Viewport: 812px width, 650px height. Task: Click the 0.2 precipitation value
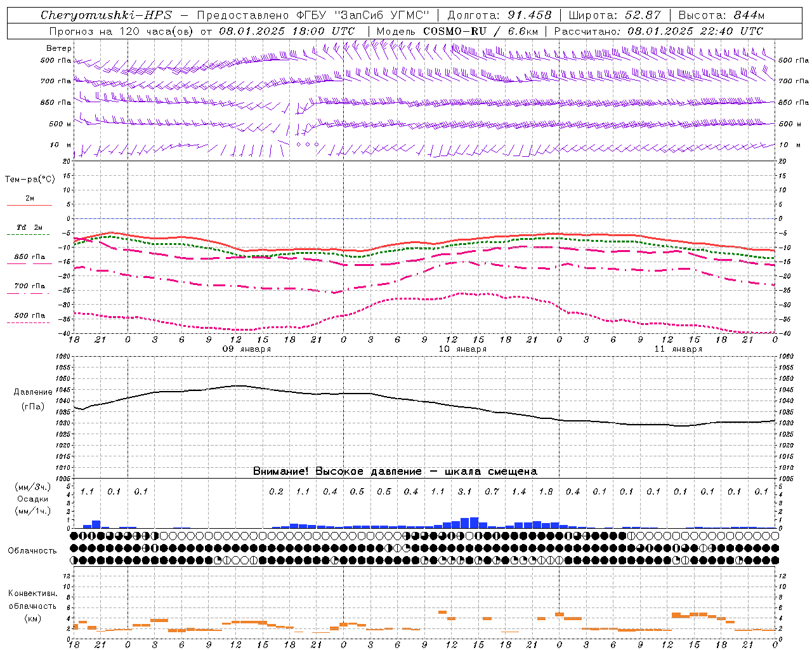click(276, 491)
